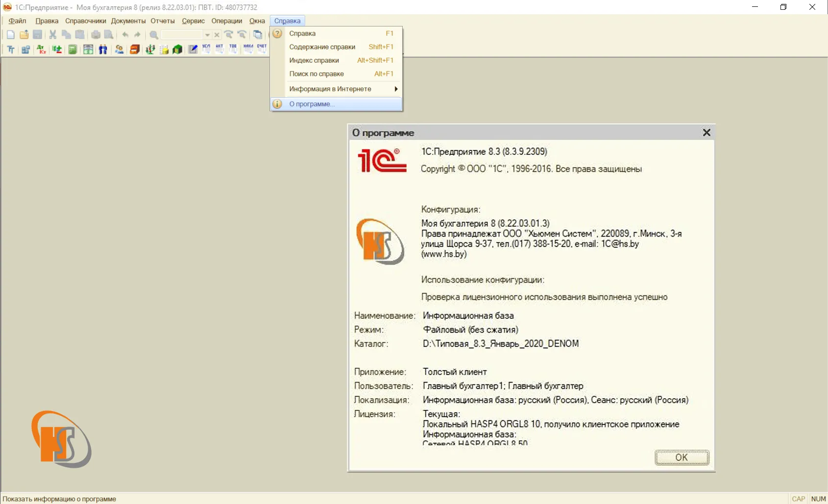Open the Операции menu
The height and width of the screenshot is (504, 828).
[x=227, y=21]
